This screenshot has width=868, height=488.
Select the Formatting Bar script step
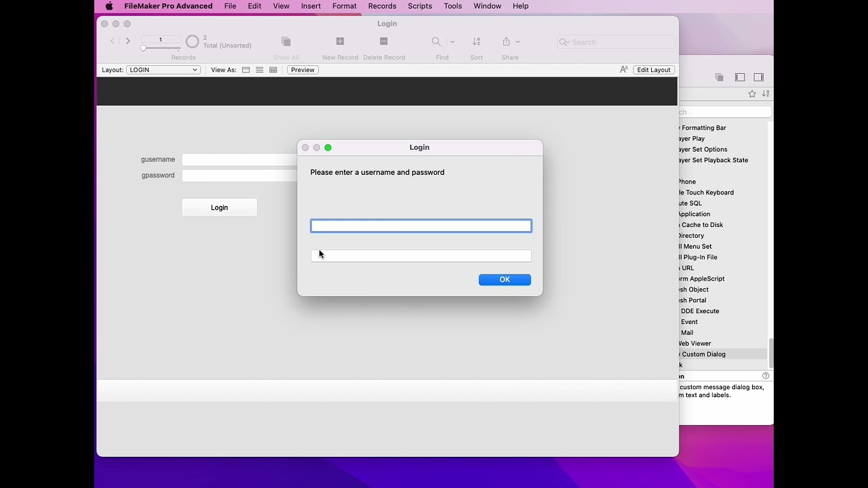click(x=723, y=128)
